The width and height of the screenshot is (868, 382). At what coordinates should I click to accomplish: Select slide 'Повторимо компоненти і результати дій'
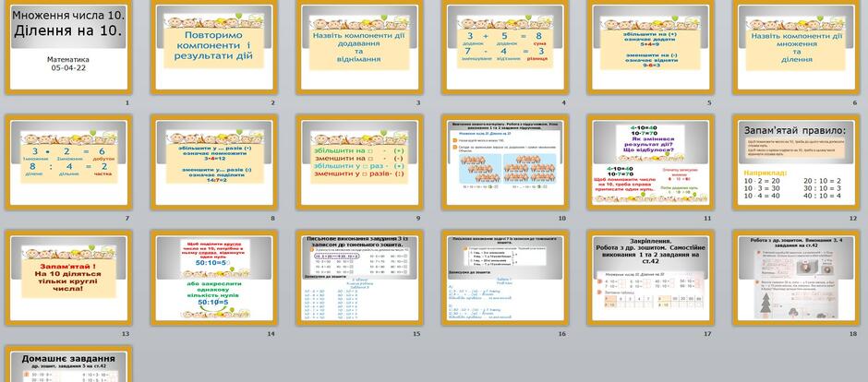(x=214, y=48)
